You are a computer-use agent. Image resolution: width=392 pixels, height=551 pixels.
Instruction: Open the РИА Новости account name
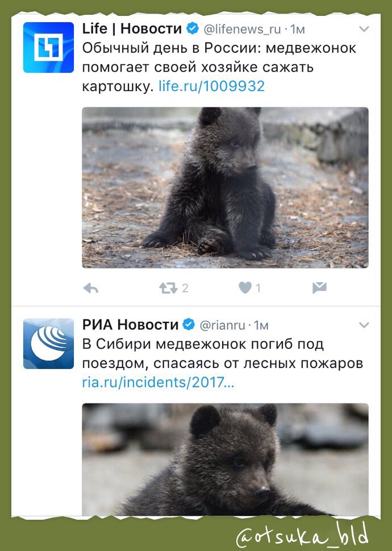click(x=131, y=325)
